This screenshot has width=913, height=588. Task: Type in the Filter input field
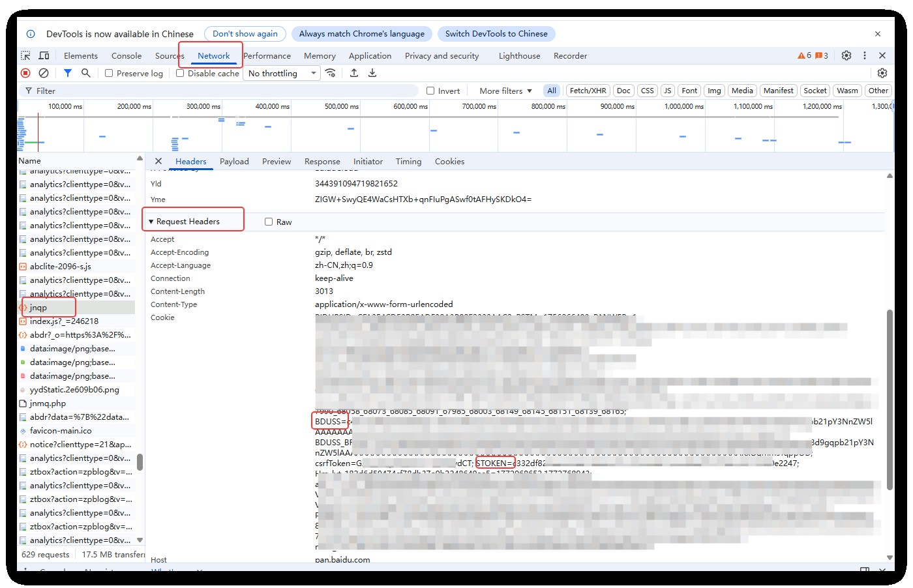[222, 91]
